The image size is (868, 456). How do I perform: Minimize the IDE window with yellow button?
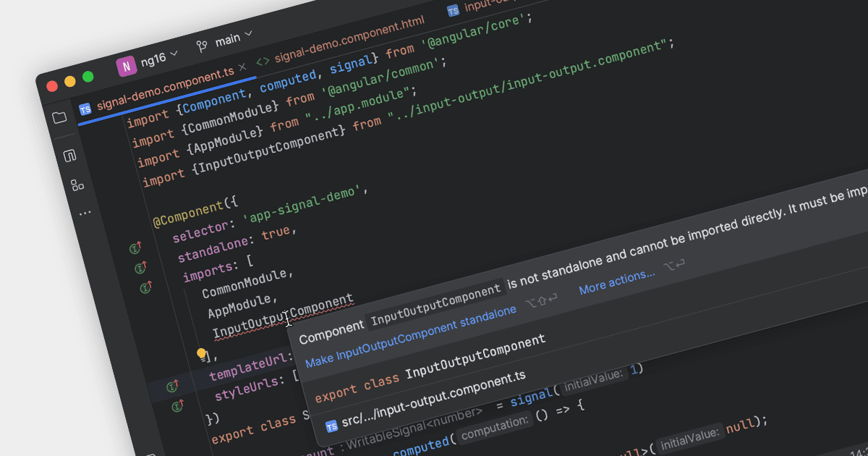coord(70,81)
